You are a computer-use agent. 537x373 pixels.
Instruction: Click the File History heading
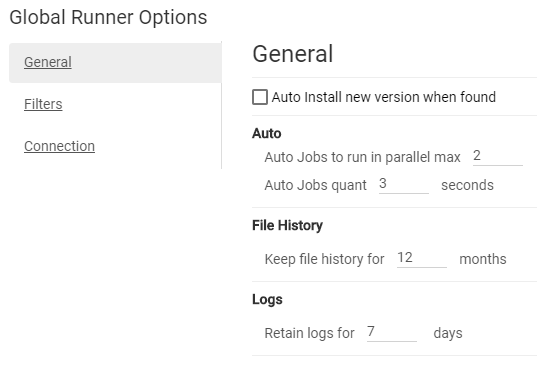(287, 225)
